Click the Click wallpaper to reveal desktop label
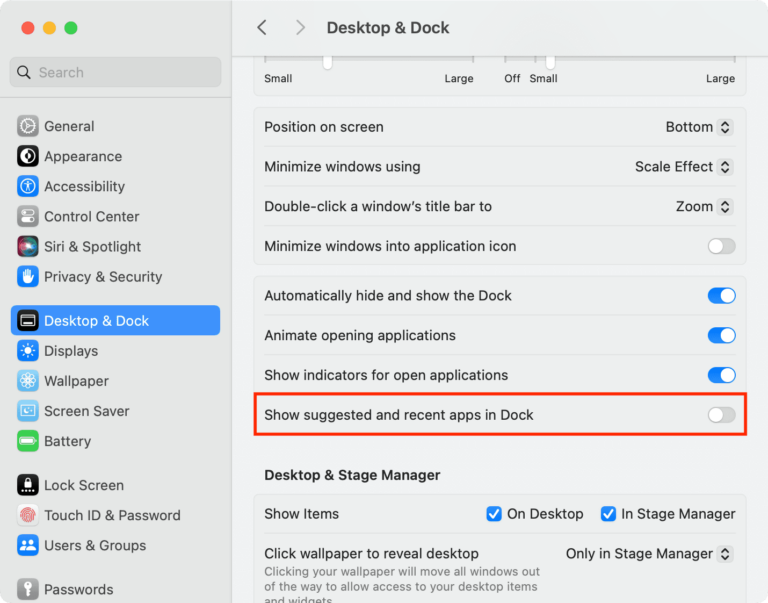The width and height of the screenshot is (768, 603). point(371,554)
